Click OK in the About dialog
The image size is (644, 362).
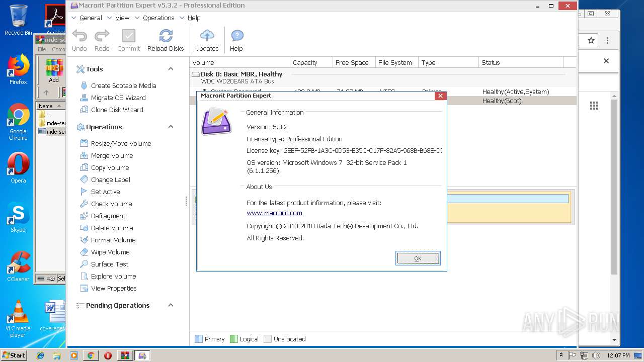tap(418, 258)
